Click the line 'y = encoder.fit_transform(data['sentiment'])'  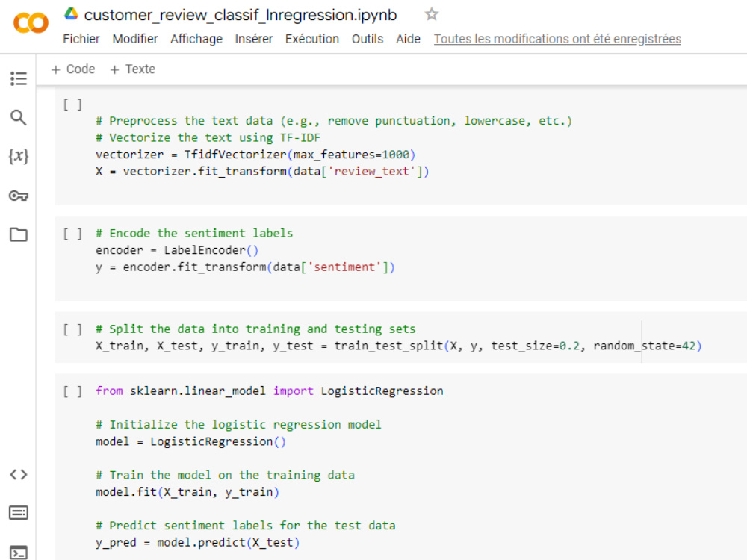(x=245, y=267)
